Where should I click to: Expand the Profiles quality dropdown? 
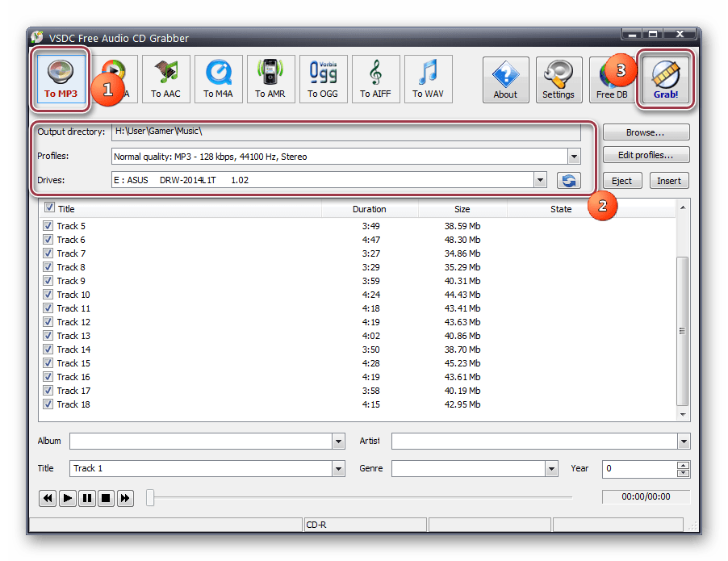(x=574, y=157)
